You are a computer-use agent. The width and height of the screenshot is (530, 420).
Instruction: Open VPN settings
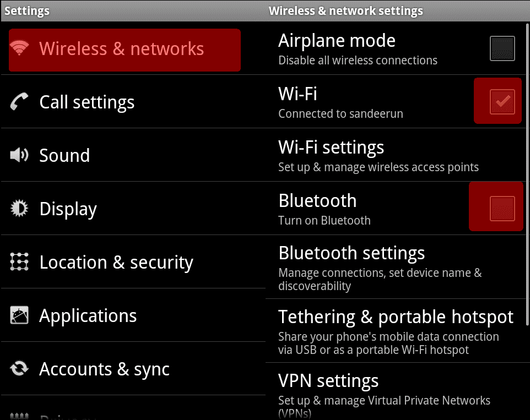click(x=384, y=391)
